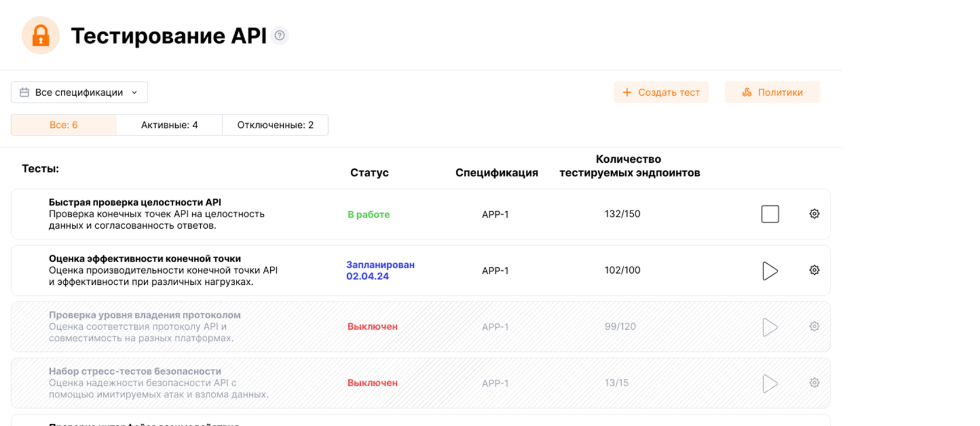Image resolution: width=980 pixels, height=426 pixels.
Task: Click the Запланирован 02.04.24 status link
Action: pos(381,270)
